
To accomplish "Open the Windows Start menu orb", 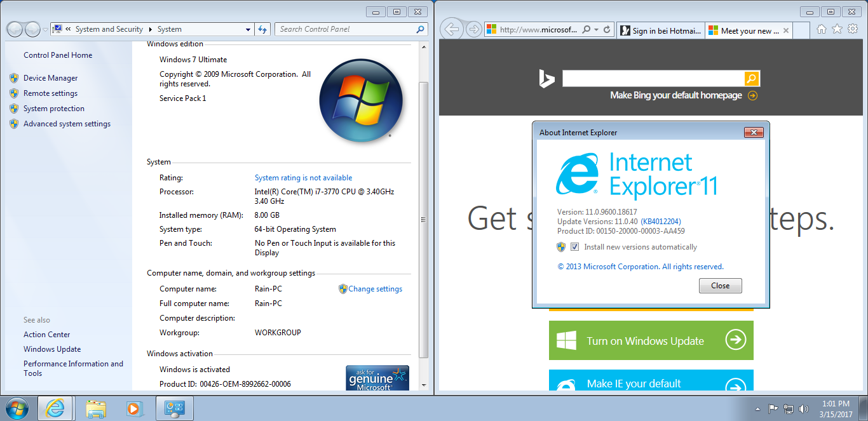I will click(17, 408).
